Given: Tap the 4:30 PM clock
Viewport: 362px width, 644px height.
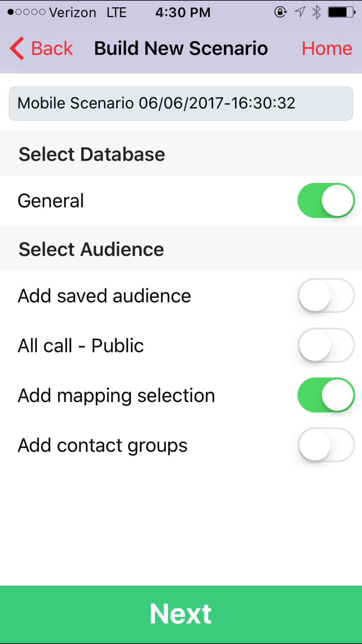Looking at the screenshot, I should (183, 12).
